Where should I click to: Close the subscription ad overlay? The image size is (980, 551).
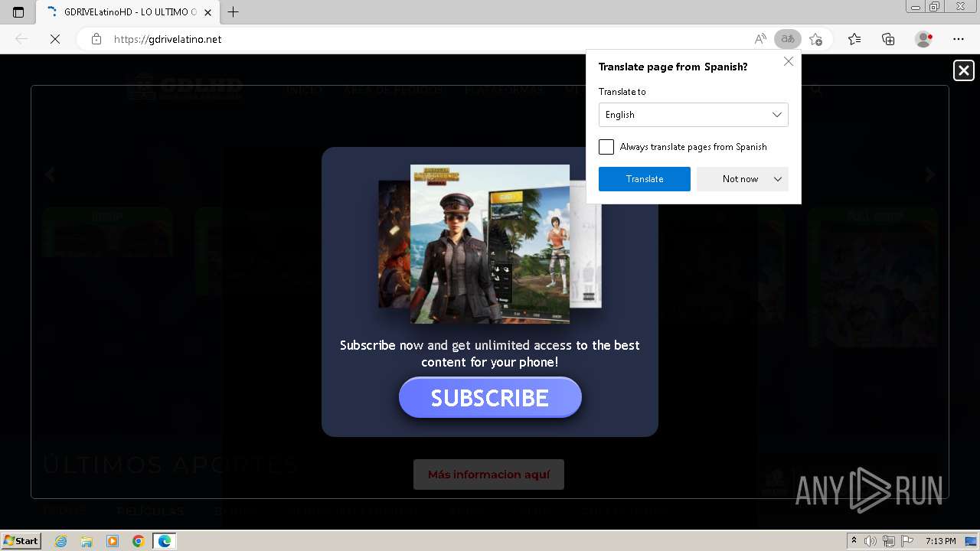pos(964,70)
